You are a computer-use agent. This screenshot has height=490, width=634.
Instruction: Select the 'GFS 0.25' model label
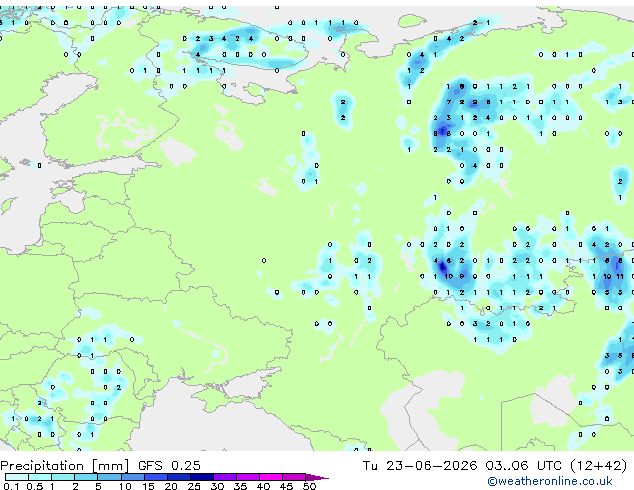pos(169,466)
